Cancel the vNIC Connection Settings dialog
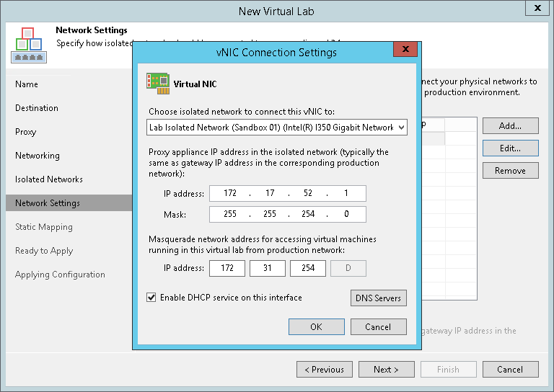The image size is (554, 392). pyautogui.click(x=379, y=327)
